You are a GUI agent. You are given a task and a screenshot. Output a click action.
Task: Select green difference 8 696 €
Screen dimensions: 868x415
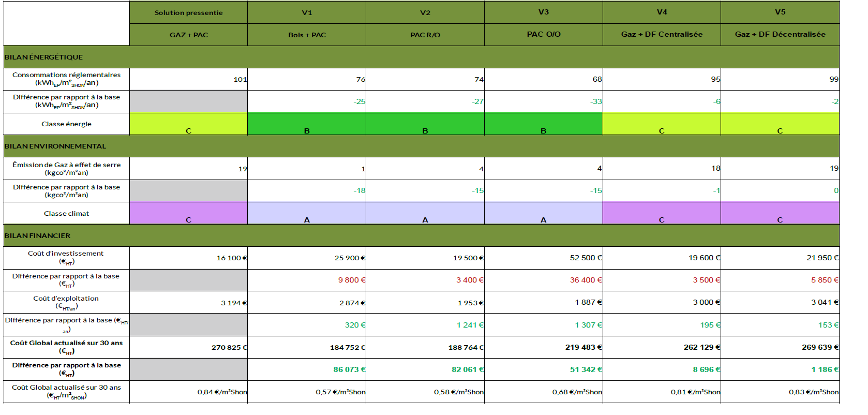pyautogui.click(x=662, y=369)
